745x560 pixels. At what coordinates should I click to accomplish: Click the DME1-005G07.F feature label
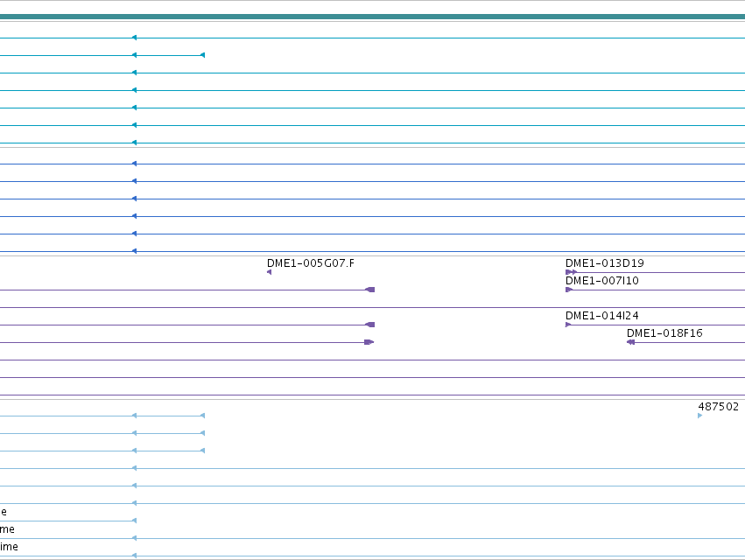point(310,263)
